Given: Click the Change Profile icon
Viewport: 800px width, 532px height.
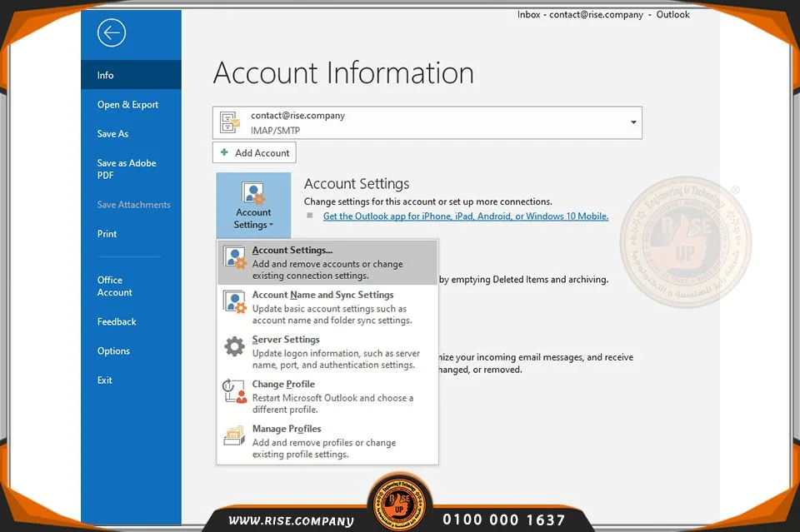Looking at the screenshot, I should [235, 391].
